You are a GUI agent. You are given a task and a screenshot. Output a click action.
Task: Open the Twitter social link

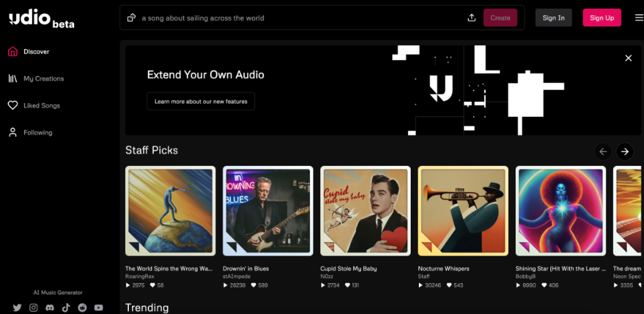[17, 307]
